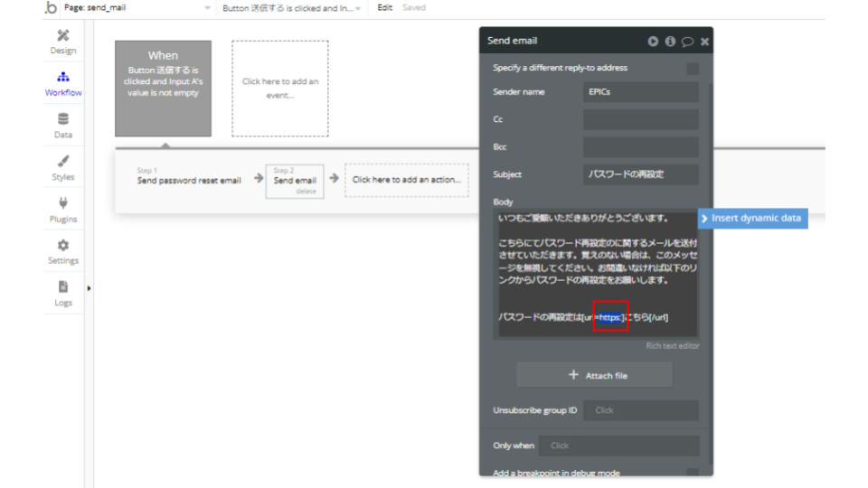Expand the sidebar with the small arrow

point(89,288)
